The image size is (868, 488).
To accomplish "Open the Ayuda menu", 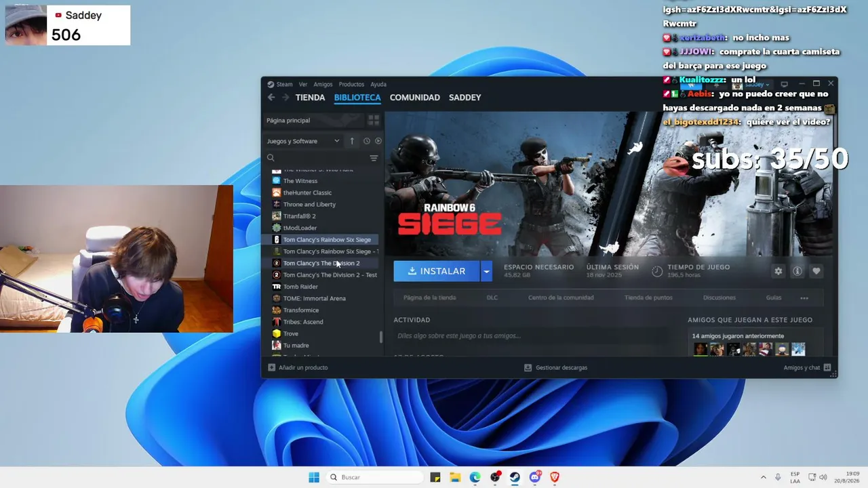I will point(378,85).
